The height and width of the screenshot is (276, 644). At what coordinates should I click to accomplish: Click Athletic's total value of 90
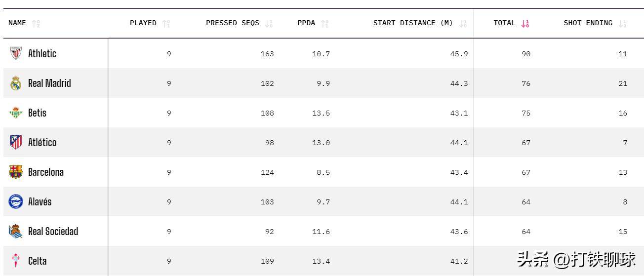[526, 54]
